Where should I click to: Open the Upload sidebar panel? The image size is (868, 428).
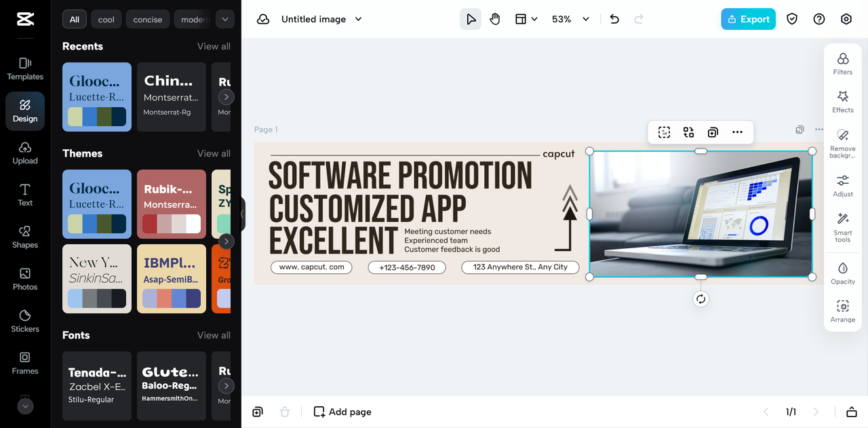[25, 153]
